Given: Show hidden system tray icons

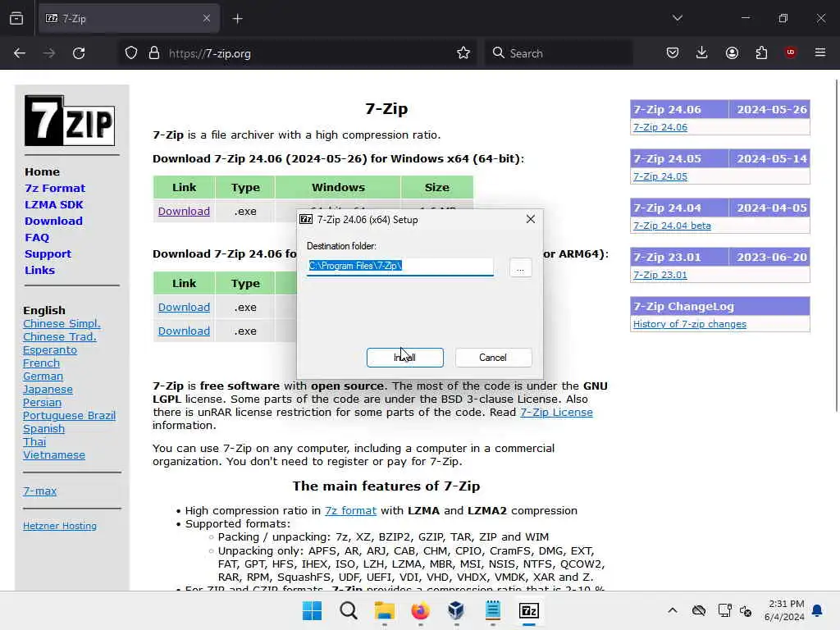Looking at the screenshot, I should pos(673,610).
